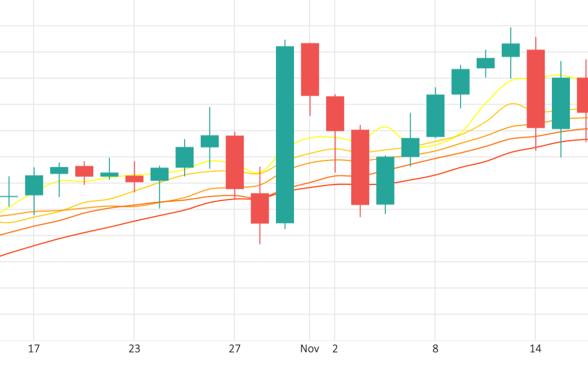
Task: Select the red candle above date label 27
Action: [235, 162]
